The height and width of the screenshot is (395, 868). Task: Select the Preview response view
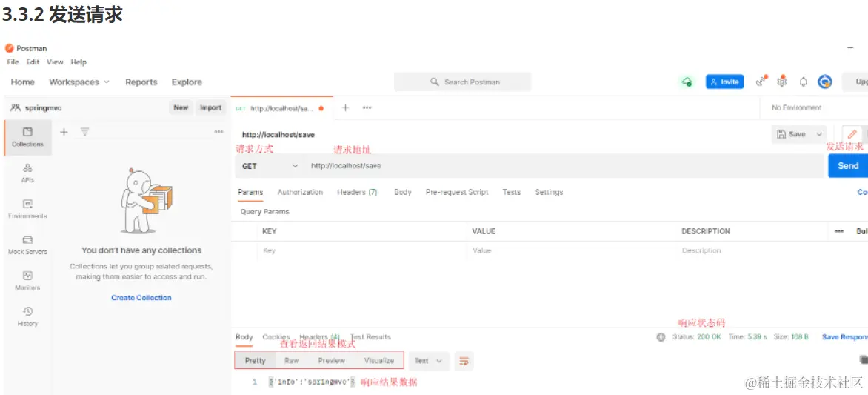click(x=332, y=361)
